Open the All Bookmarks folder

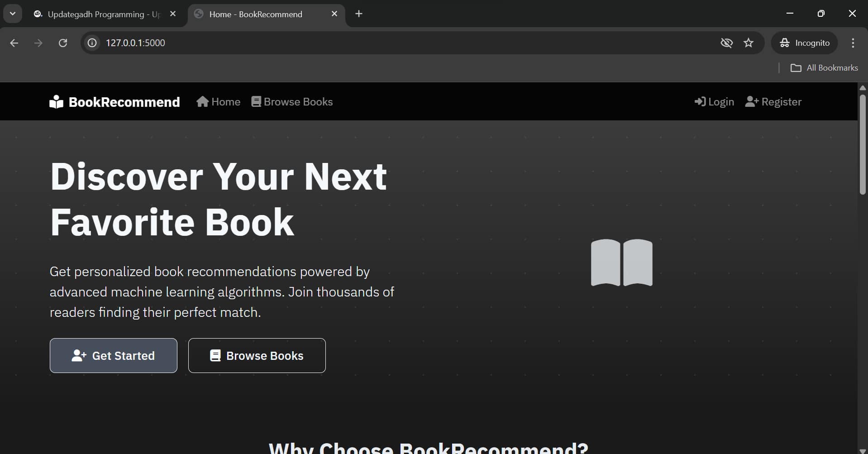coord(824,68)
